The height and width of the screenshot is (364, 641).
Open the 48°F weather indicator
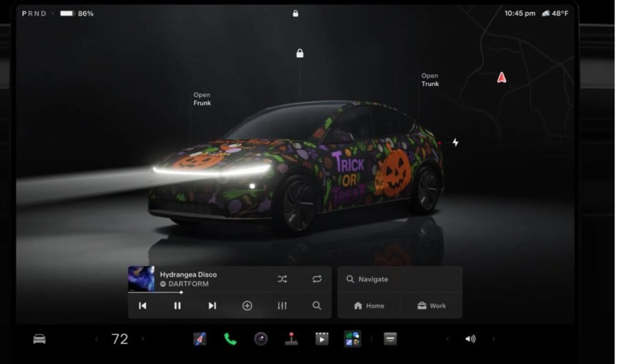[555, 13]
